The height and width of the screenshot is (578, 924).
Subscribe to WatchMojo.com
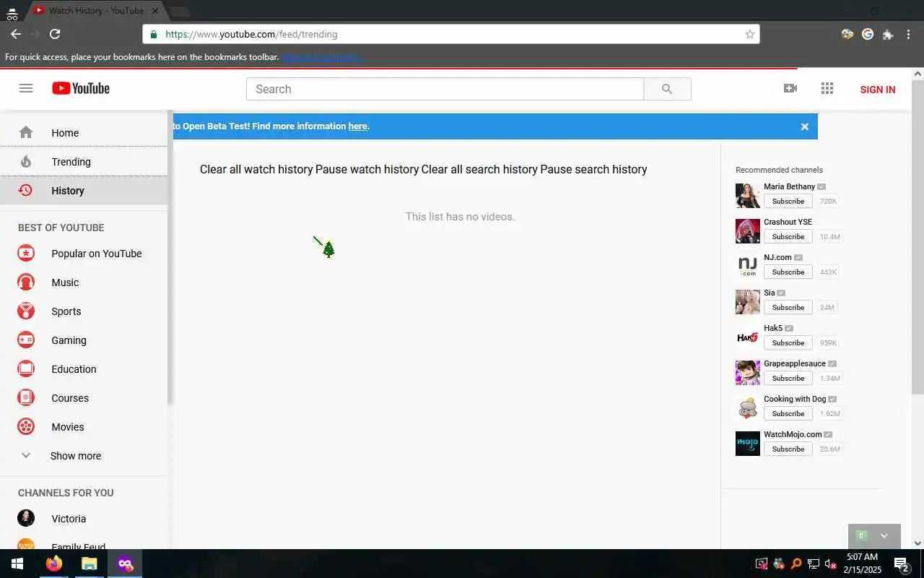pyautogui.click(x=788, y=449)
